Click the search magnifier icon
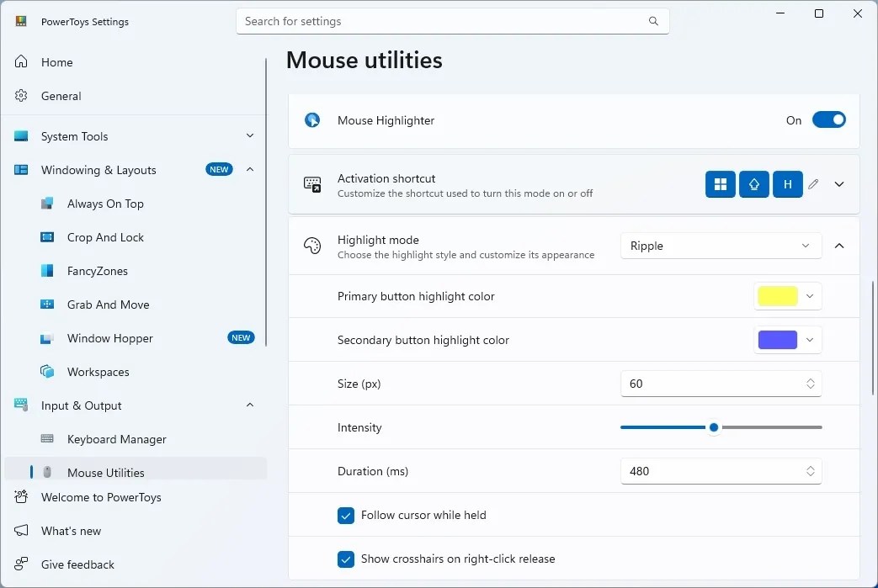 pos(653,21)
